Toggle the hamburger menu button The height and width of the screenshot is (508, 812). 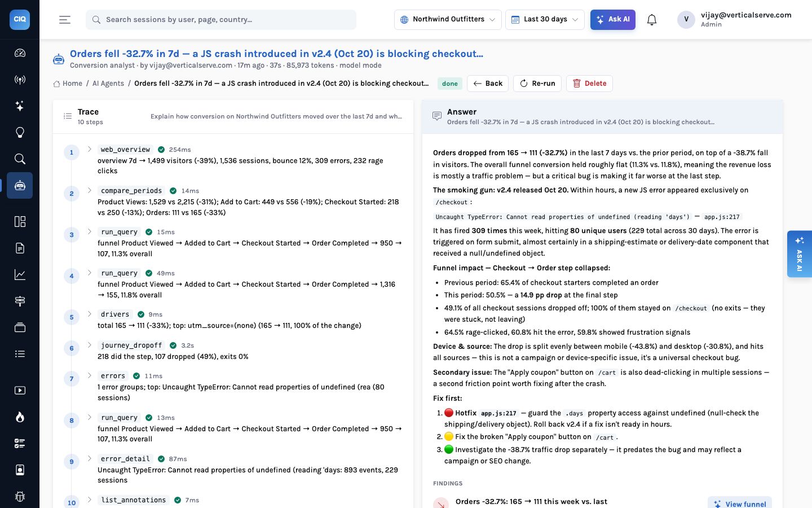click(x=65, y=20)
